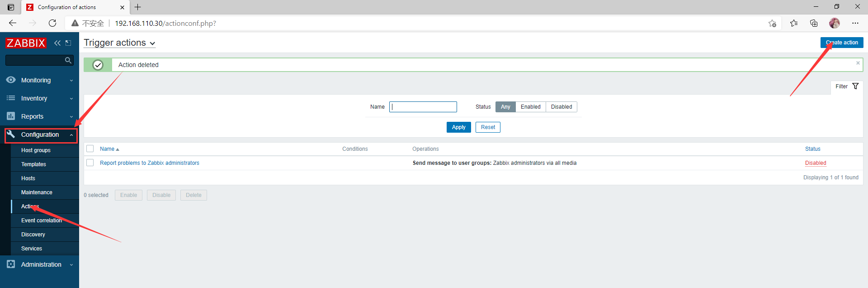This screenshot has height=288, width=868.
Task: Reload the page with refresh icon
Action: coord(52,23)
